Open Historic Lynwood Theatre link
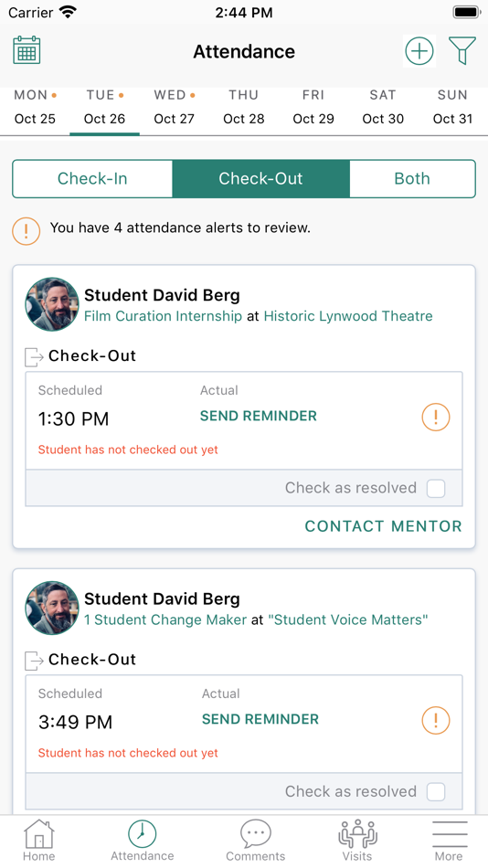 [x=348, y=316]
